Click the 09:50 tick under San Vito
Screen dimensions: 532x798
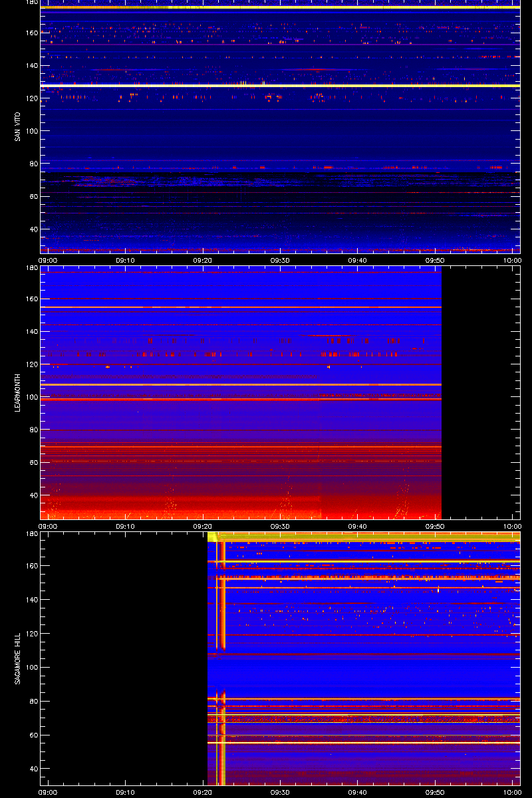435,260
